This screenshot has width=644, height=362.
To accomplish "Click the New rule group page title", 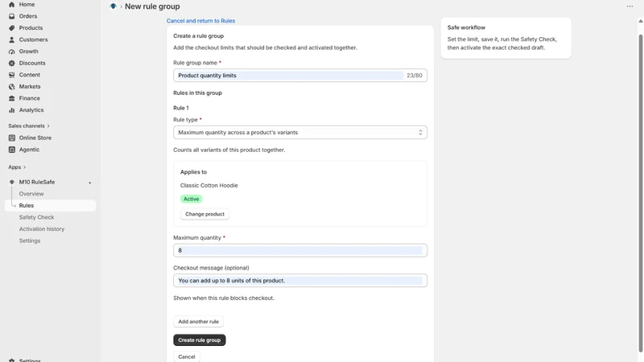I will pos(152,6).
